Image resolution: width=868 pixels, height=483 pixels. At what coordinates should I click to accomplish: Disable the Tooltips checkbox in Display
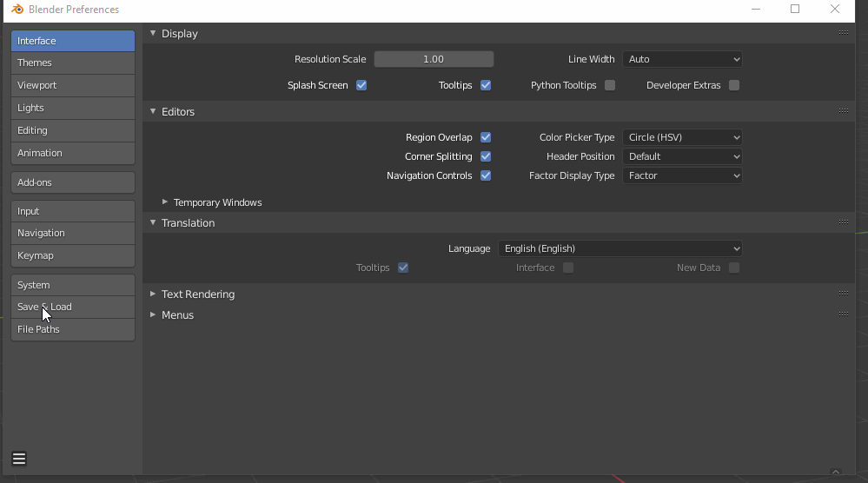coord(486,85)
